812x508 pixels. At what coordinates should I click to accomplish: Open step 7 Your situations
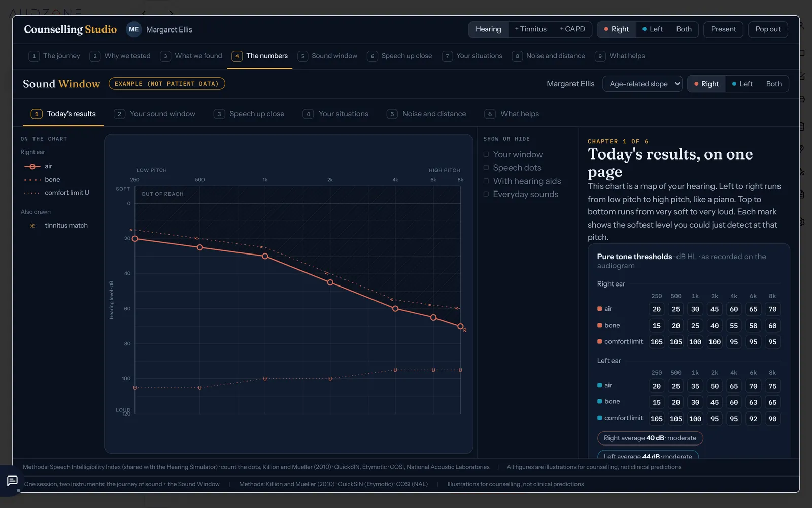pos(472,56)
